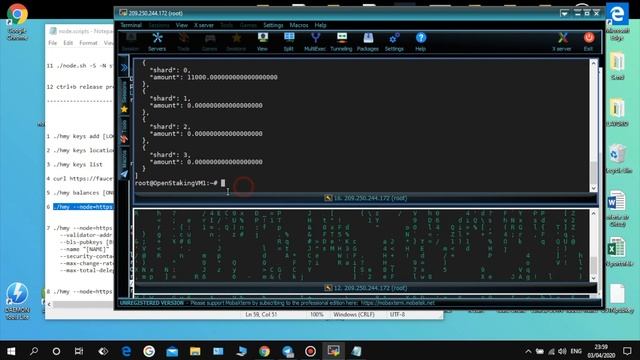Open the Macros paper-plane side tab
The height and width of the screenshot is (360, 640).
click(124, 164)
